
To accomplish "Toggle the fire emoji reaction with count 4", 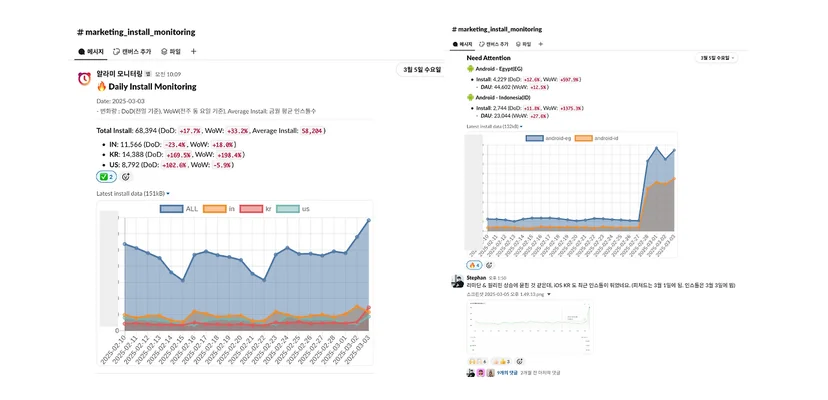I will pyautogui.click(x=474, y=265).
